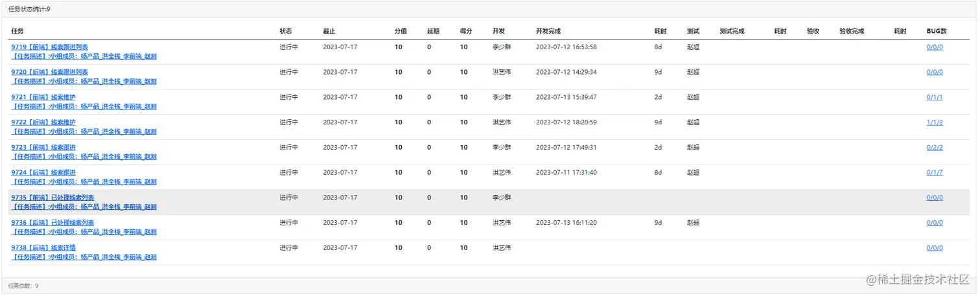The image size is (980, 296).
Task: Click the 测试完成 column header
Action: (732, 31)
